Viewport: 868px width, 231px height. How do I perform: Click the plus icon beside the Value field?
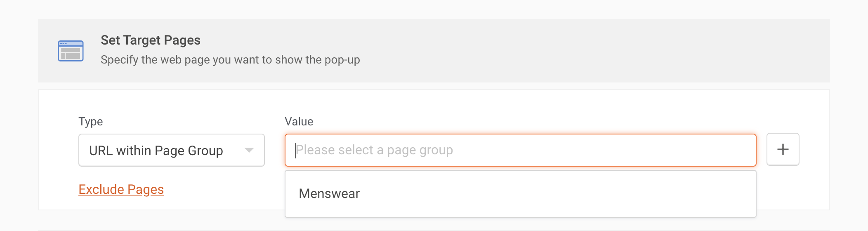coord(783,149)
